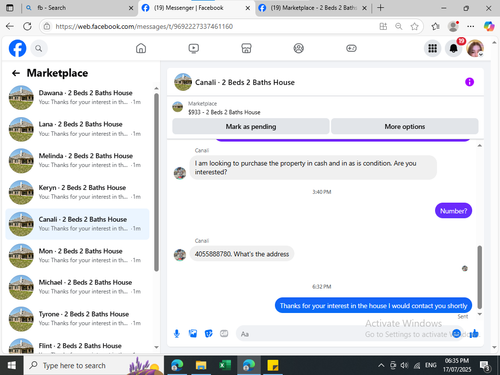Open the browser zoom magnifier icon
This screenshot has width=500, height=375.
(399, 26)
